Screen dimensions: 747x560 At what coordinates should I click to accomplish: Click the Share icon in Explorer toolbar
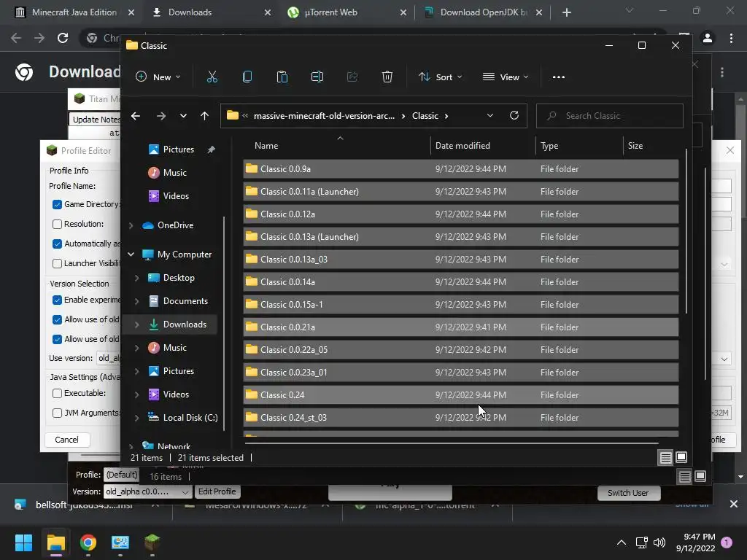tap(352, 77)
